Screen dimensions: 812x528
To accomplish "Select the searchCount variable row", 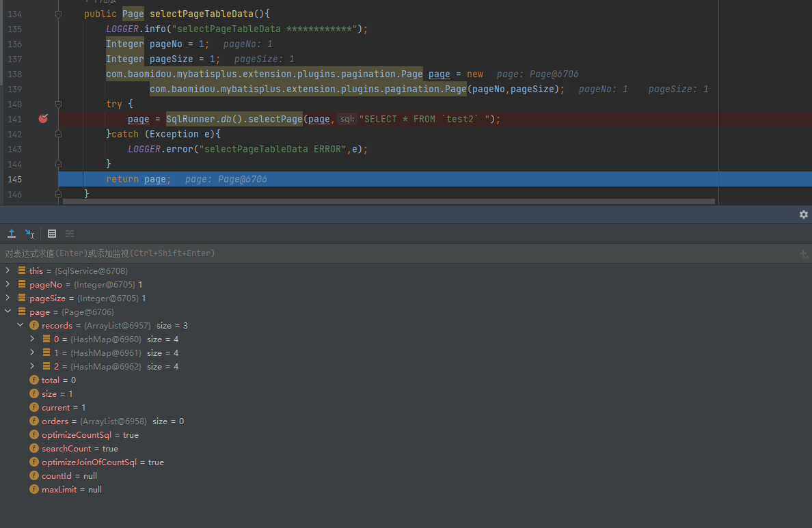I will 66,448.
